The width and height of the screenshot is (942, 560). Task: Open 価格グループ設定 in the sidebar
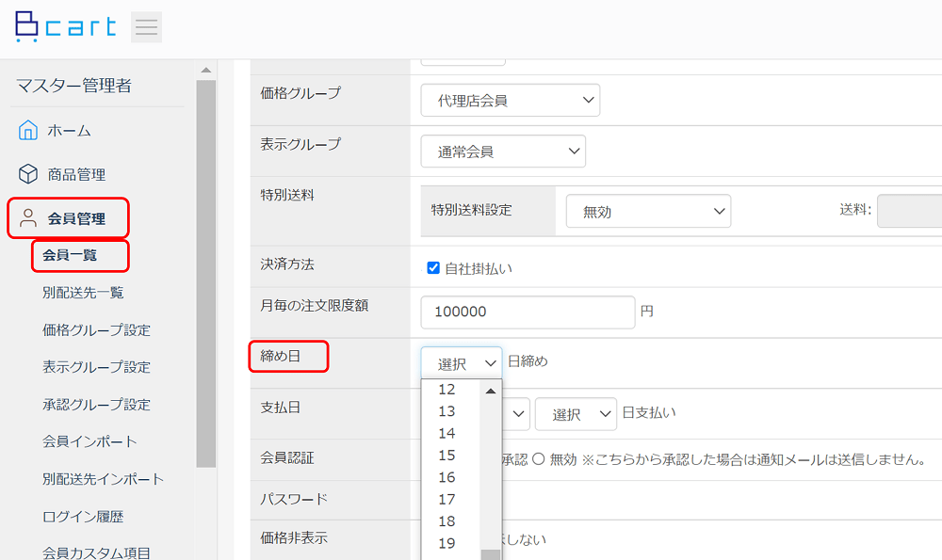click(96, 329)
